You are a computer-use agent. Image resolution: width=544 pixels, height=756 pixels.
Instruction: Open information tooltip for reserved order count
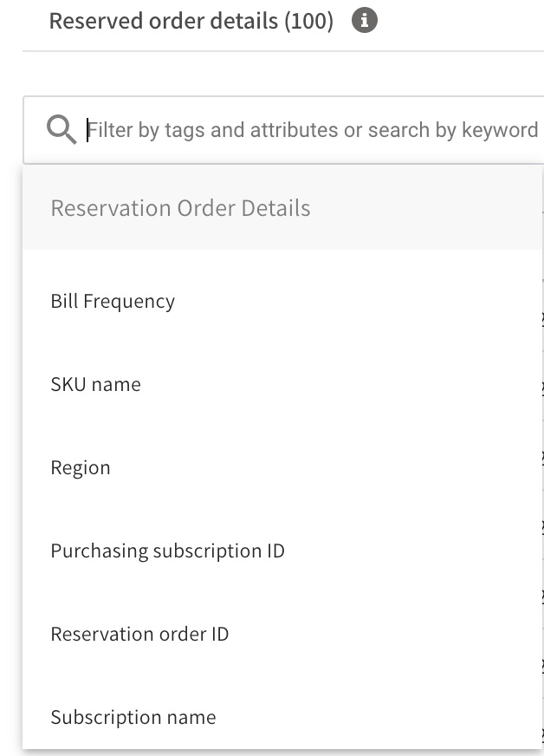click(365, 22)
